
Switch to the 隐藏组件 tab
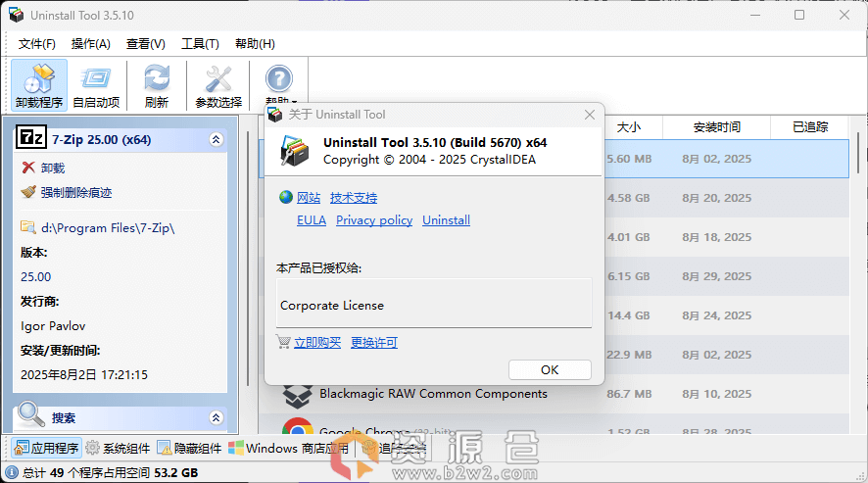tap(189, 449)
